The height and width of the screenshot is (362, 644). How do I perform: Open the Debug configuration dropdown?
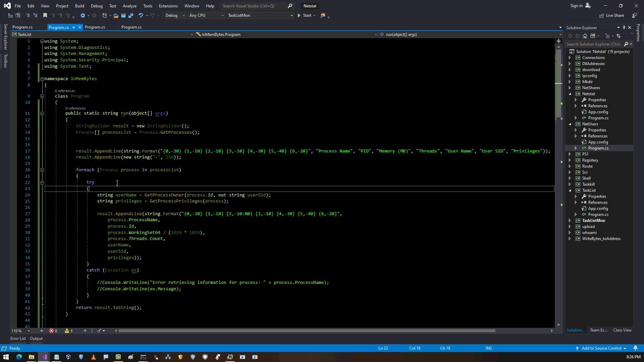(x=183, y=15)
